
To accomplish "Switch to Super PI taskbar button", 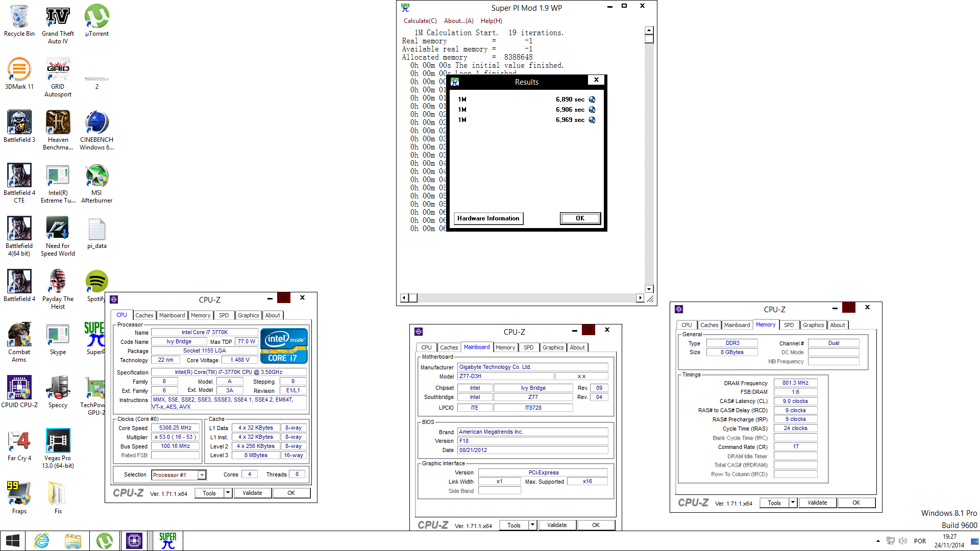I will click(167, 541).
